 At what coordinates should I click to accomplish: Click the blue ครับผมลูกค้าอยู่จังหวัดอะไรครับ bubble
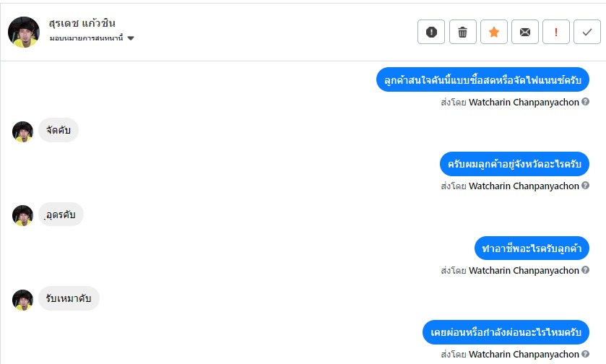514,164
